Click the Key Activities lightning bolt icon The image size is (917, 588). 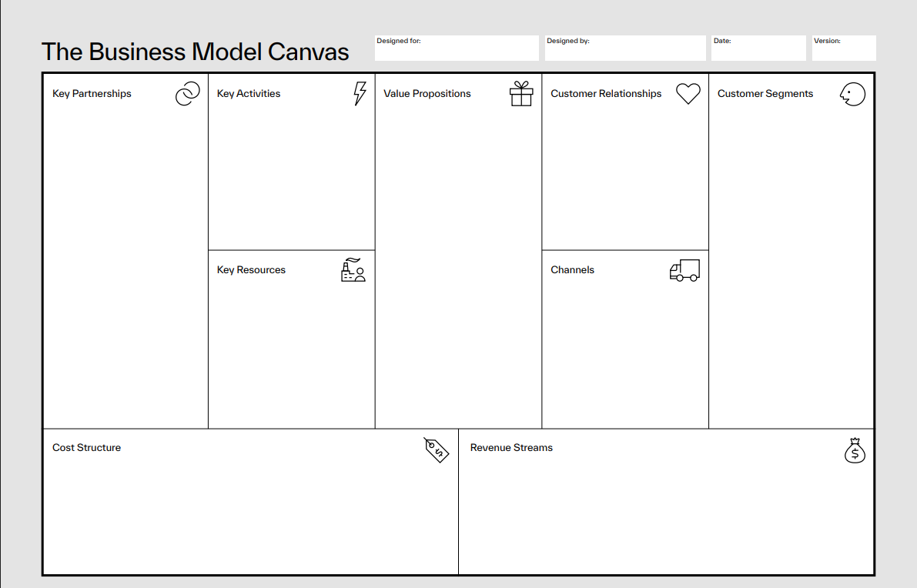[360, 94]
